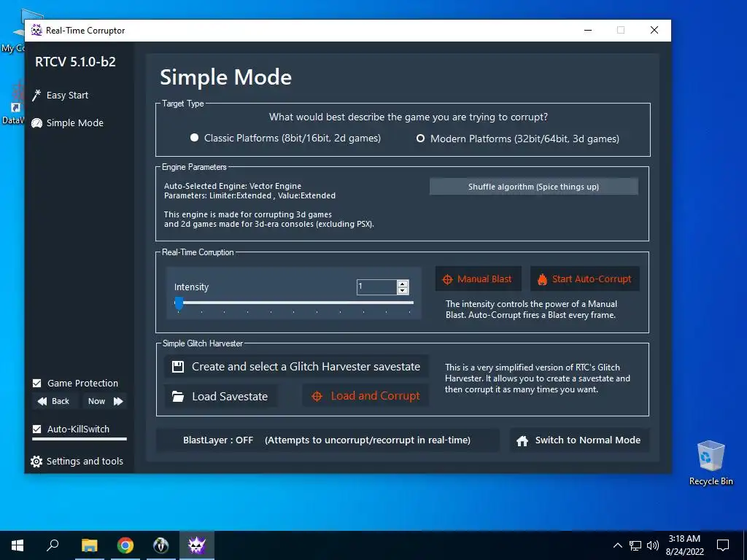Show hidden system tray icons

tap(617, 545)
